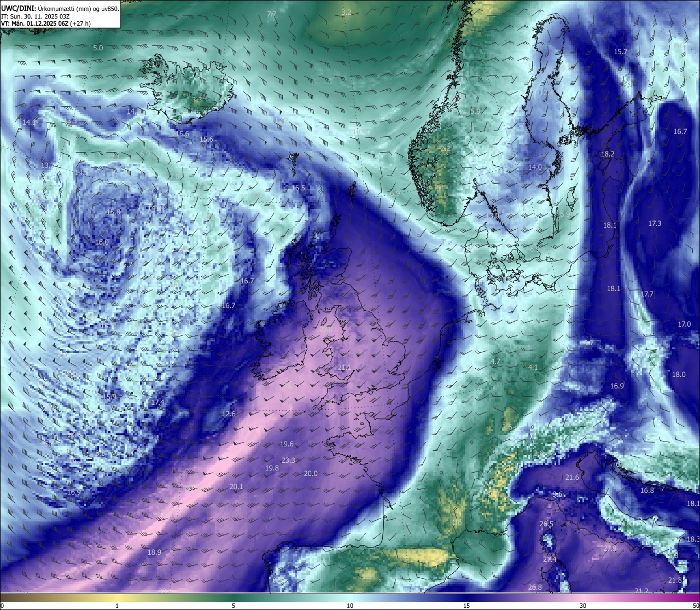Click the 18.3 value at right edge
The width and height of the screenshot is (700, 610).
pos(692,539)
